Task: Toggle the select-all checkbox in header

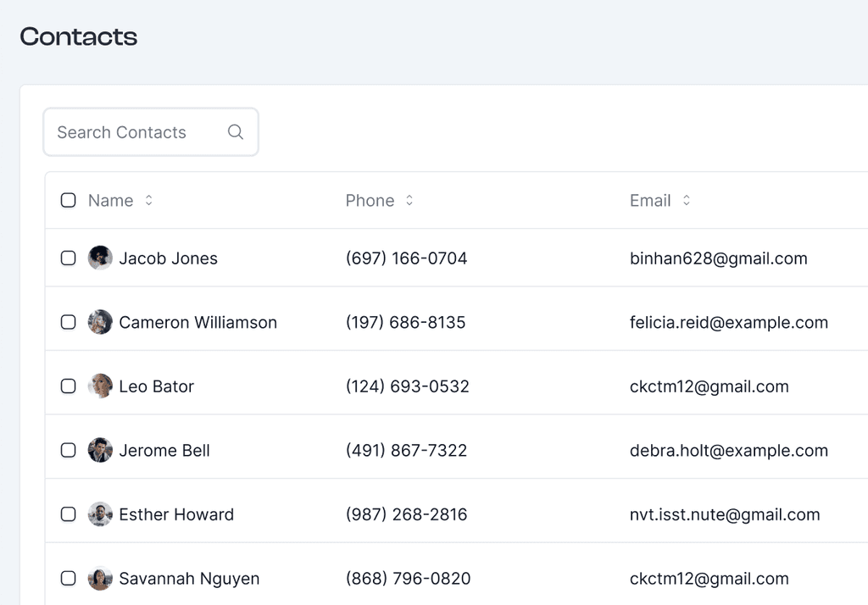Action: (69, 201)
